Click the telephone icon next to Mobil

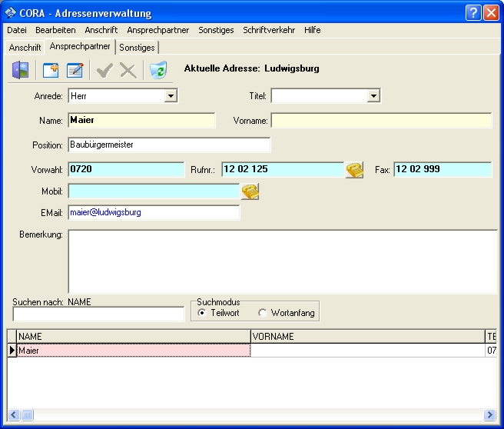(250, 191)
